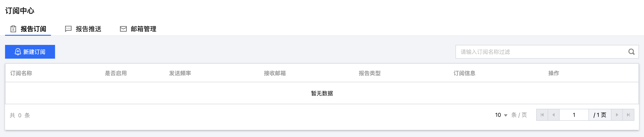The width and height of the screenshot is (644, 137).
Task: Click the 接收邮箱 column header
Action: (275, 73)
